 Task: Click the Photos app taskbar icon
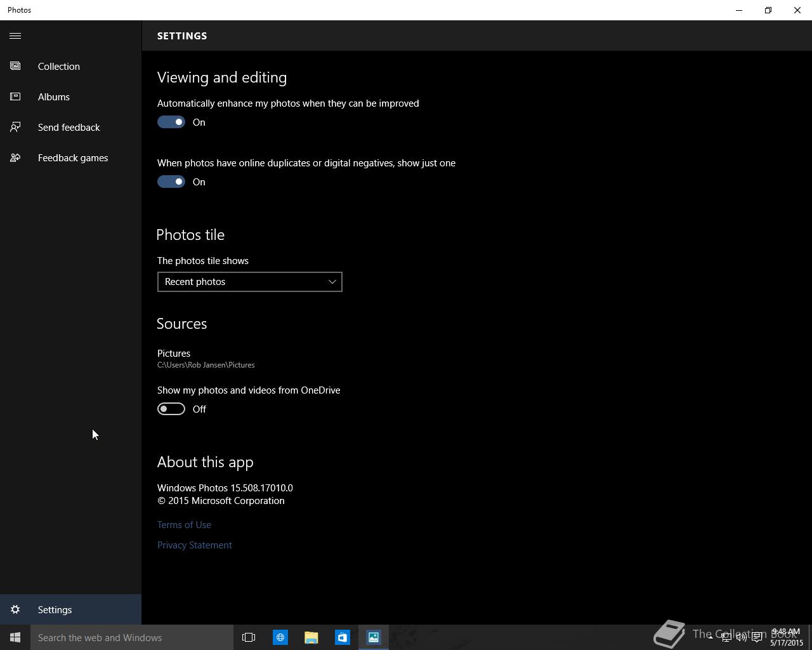[x=374, y=637]
